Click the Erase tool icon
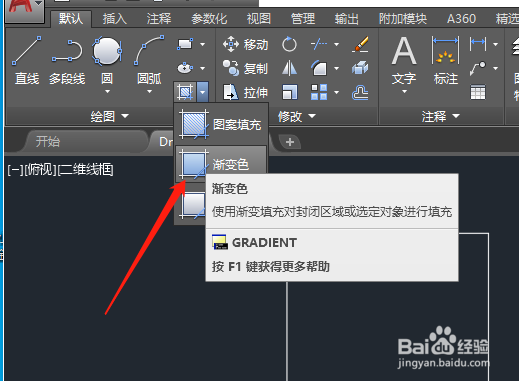Screen dimensions: 519x381 (x=360, y=44)
